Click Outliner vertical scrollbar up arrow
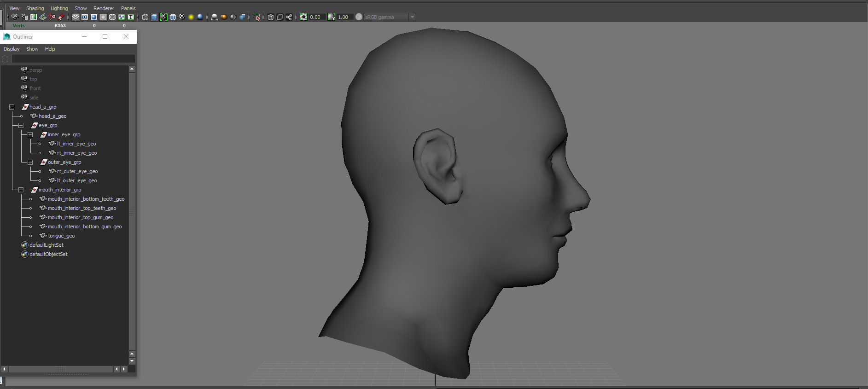 [x=132, y=69]
